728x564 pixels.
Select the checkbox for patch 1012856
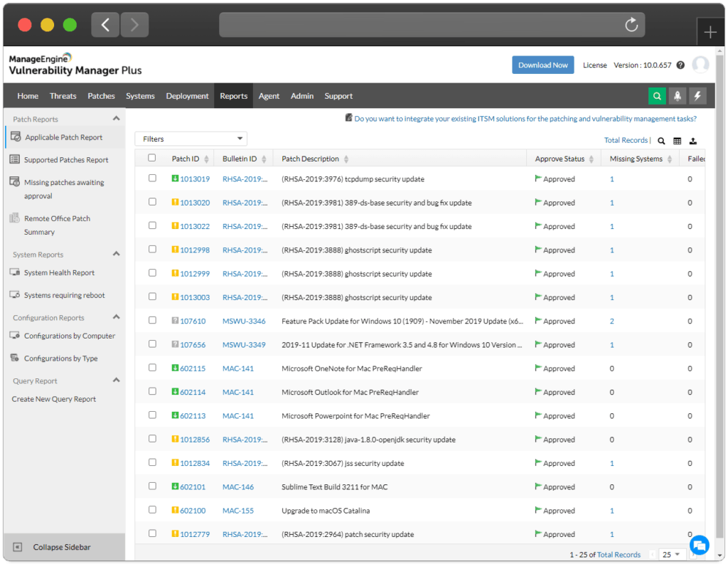pos(152,439)
